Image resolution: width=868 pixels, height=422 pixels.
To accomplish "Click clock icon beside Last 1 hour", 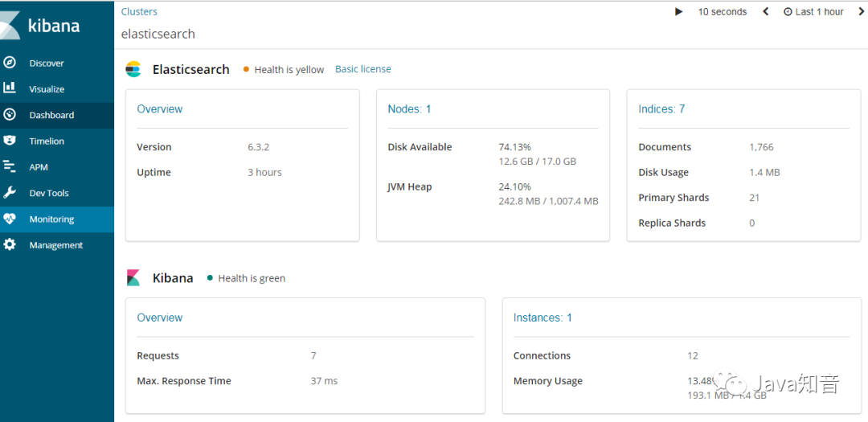I will pyautogui.click(x=788, y=11).
